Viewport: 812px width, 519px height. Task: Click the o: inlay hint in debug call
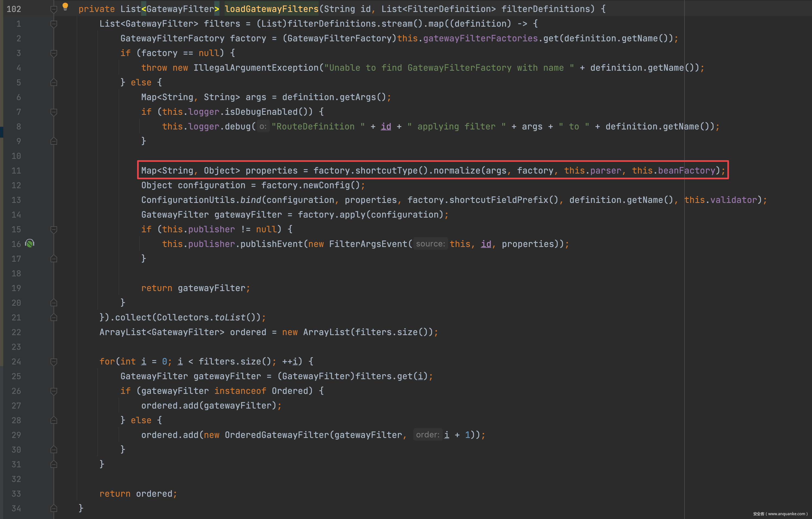click(x=263, y=127)
